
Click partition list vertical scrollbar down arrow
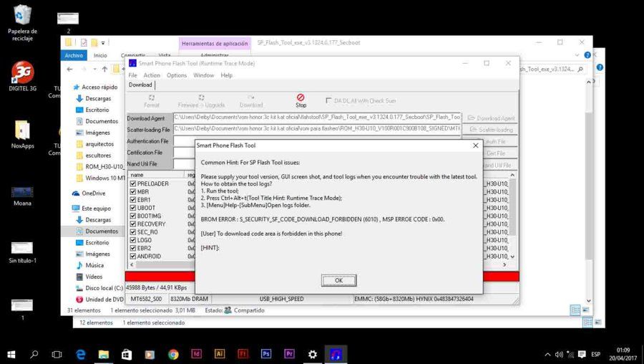point(512,257)
